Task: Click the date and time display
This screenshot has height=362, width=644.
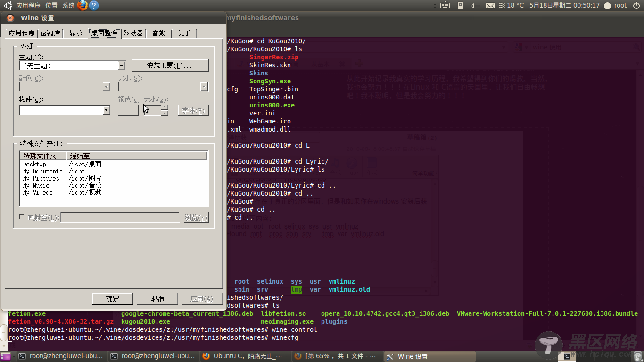Action: point(564,5)
